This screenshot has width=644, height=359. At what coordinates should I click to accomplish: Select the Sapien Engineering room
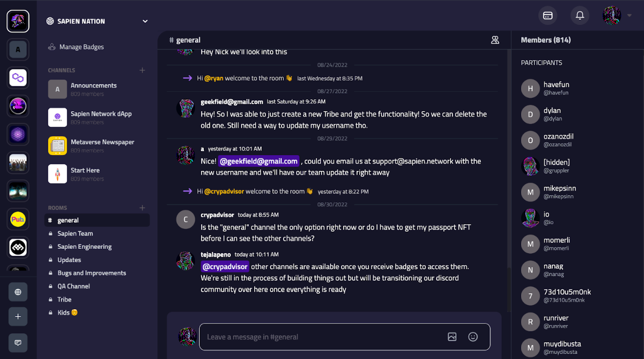[84, 246]
